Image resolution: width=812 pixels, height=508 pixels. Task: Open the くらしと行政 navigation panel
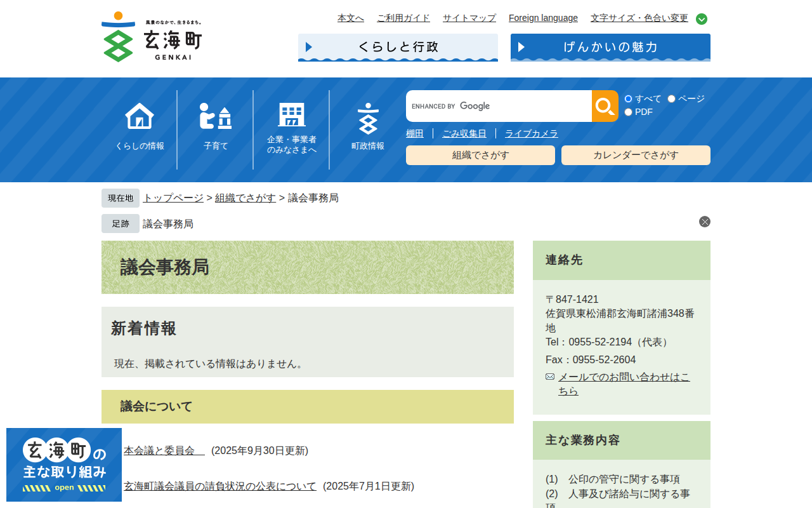[x=398, y=47]
